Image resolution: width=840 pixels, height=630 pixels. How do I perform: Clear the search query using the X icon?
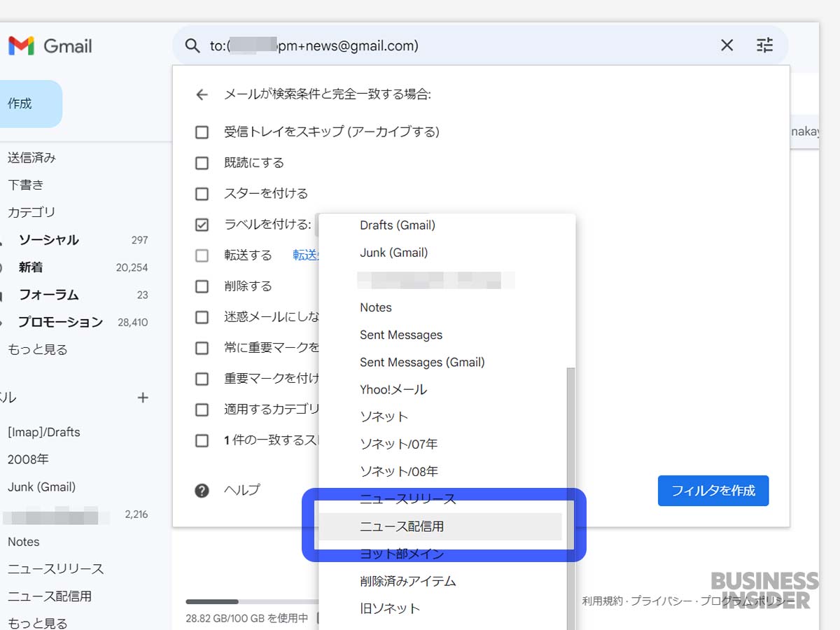727,45
